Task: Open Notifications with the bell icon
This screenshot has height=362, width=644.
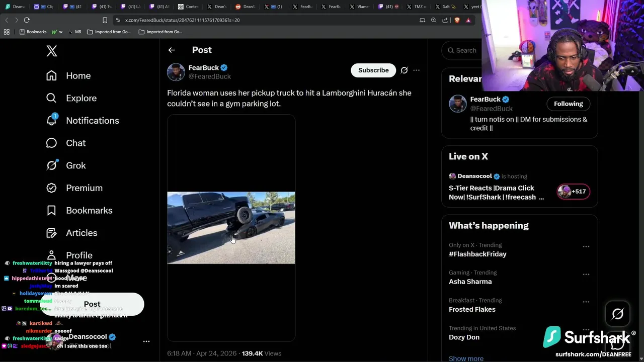Action: coord(52,121)
